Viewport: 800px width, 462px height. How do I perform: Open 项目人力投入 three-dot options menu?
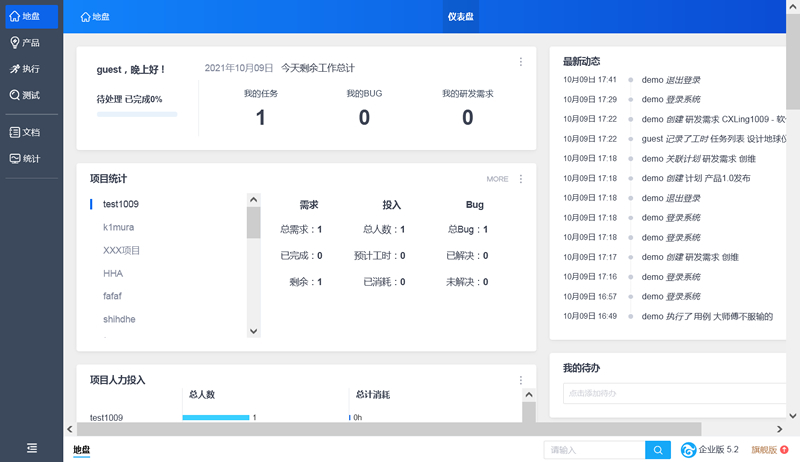click(x=520, y=380)
